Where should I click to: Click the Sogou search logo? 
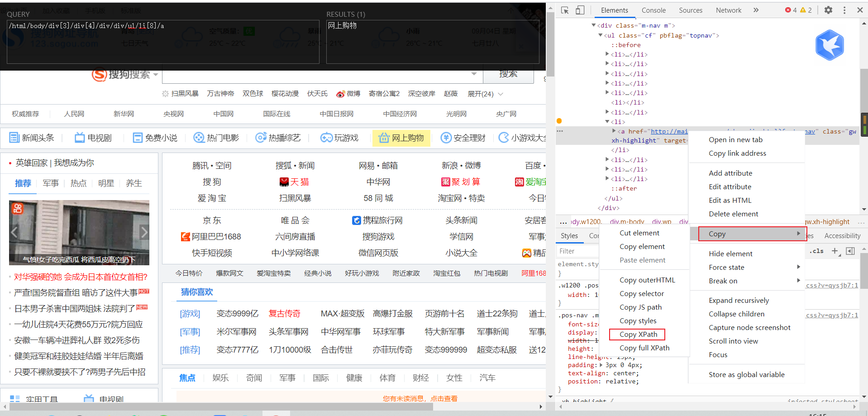pyautogui.click(x=121, y=74)
